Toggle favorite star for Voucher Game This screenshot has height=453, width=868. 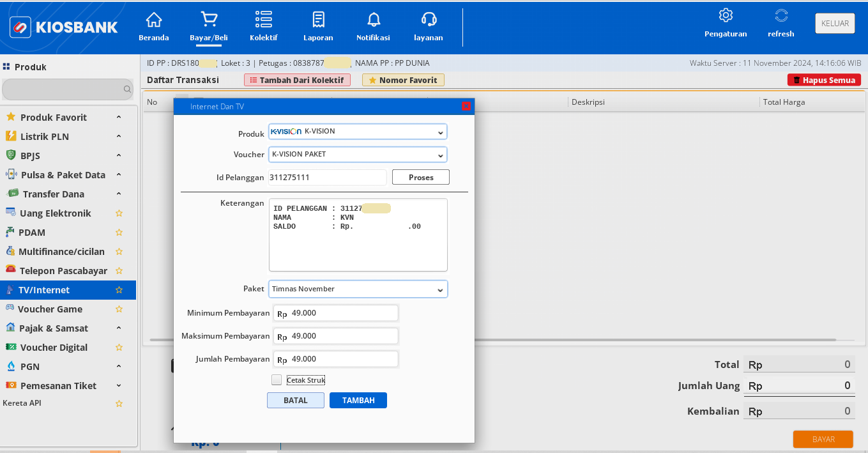coord(119,309)
